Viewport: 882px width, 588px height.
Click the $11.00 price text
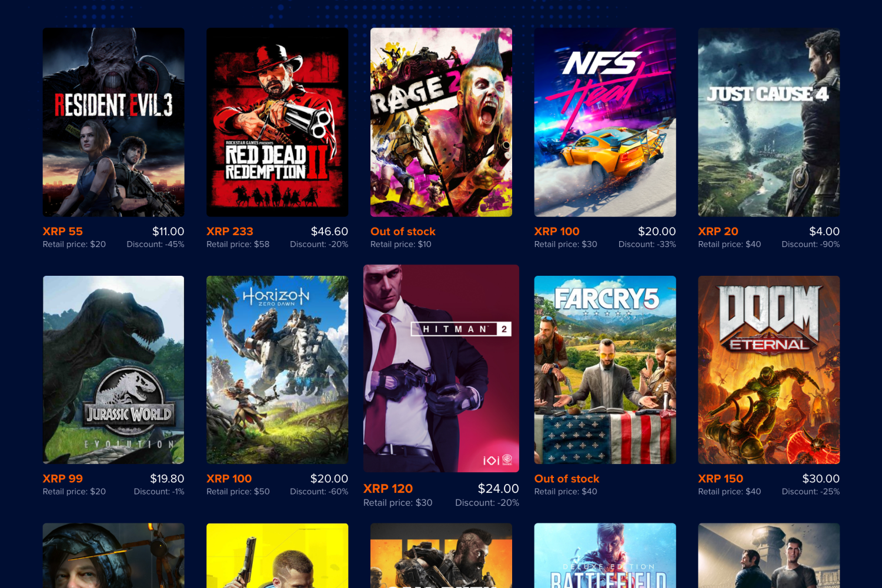pyautogui.click(x=168, y=232)
